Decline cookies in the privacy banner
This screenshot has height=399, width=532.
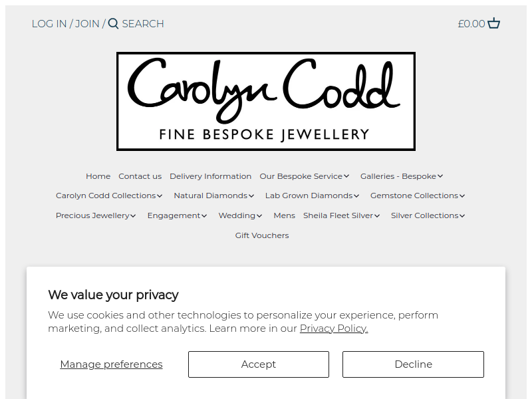tap(413, 364)
